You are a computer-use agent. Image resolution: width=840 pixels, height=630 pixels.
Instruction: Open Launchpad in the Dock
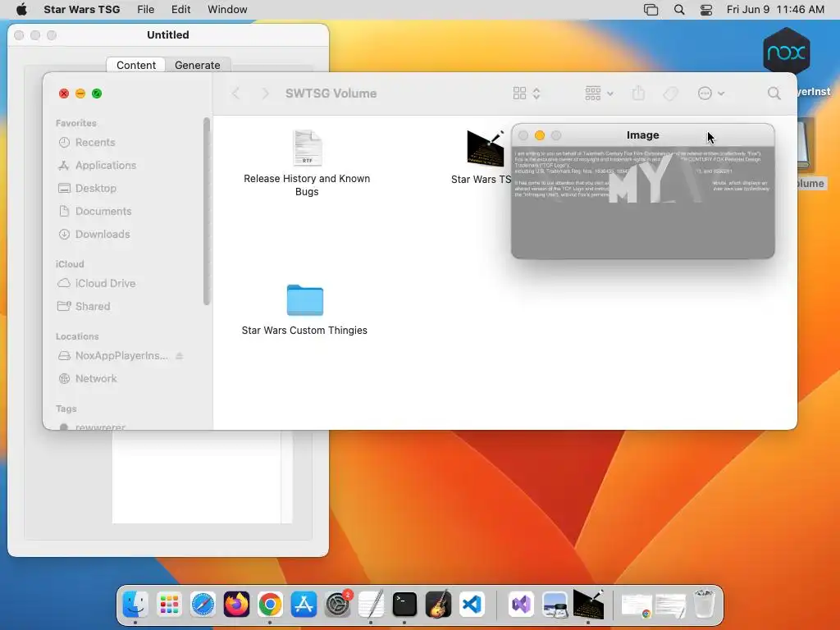(x=169, y=605)
